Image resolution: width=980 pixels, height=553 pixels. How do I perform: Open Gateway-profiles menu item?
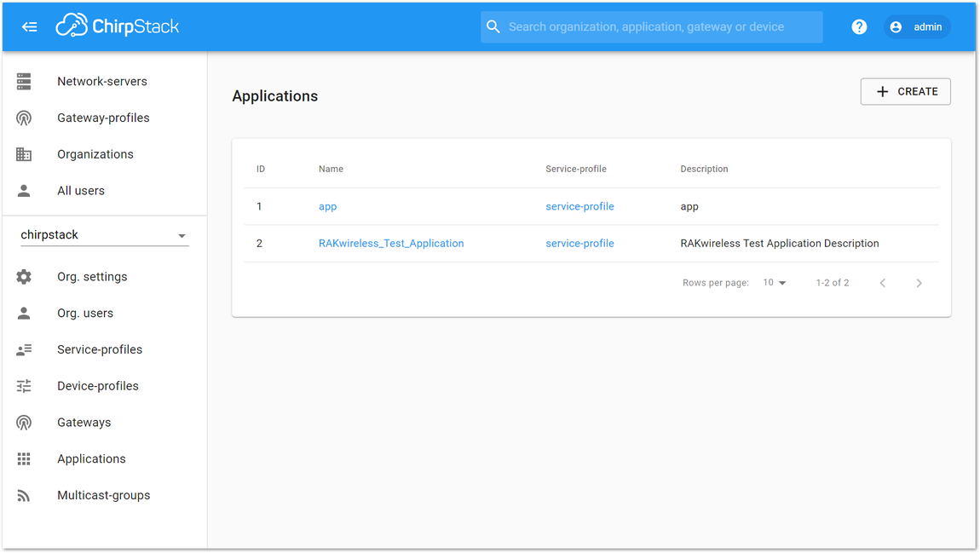pyautogui.click(x=104, y=118)
